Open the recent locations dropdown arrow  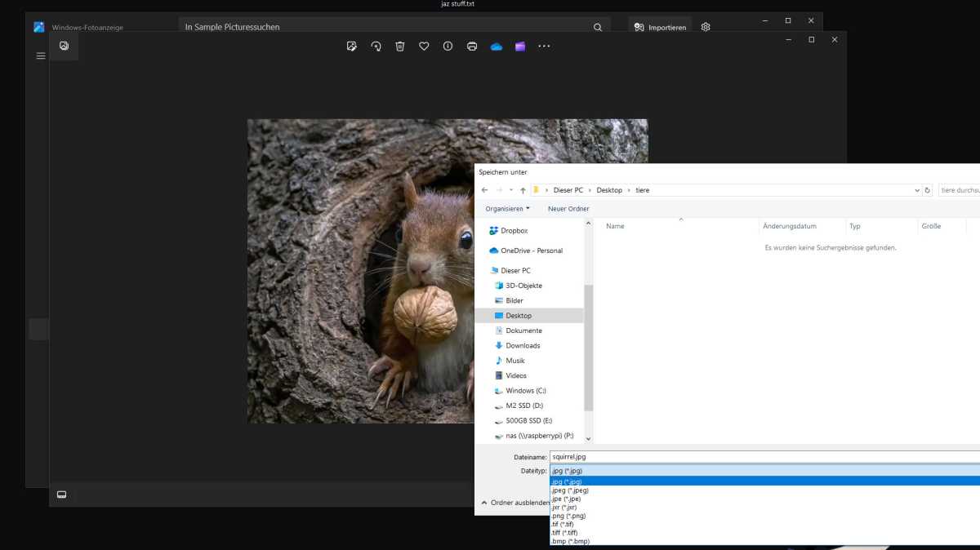[x=511, y=190]
